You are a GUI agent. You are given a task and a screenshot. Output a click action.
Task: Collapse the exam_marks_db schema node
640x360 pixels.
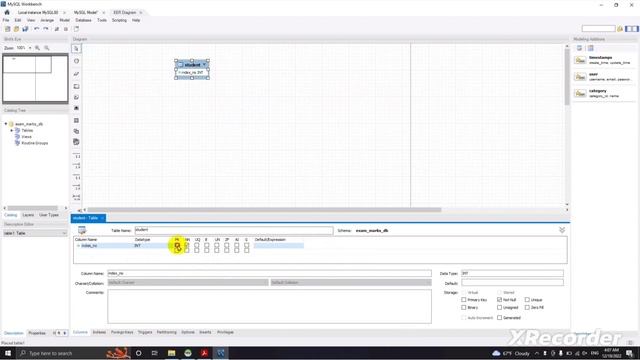[x=6, y=124]
